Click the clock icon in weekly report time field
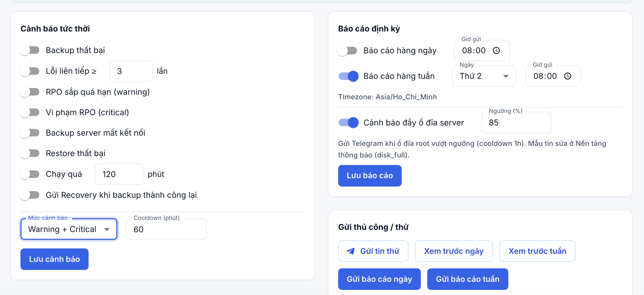The width and height of the screenshot is (644, 295). 568,76
